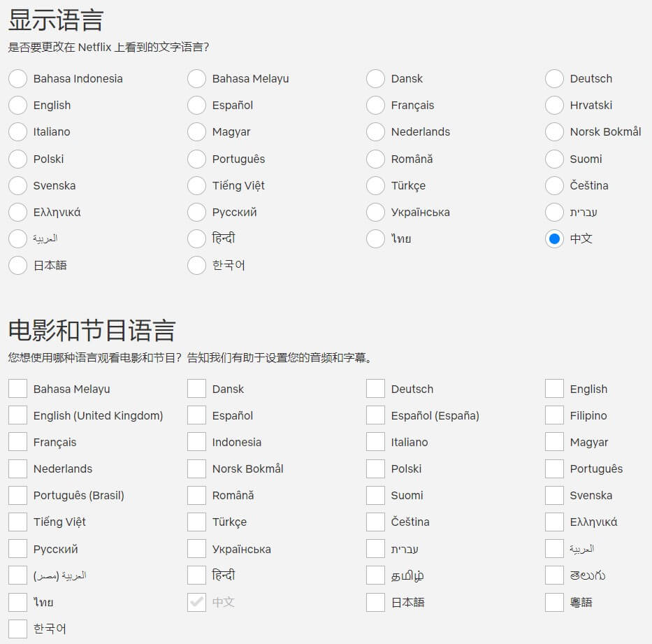
Task: Check the తెలుగు language checkbox
Action: [x=554, y=575]
